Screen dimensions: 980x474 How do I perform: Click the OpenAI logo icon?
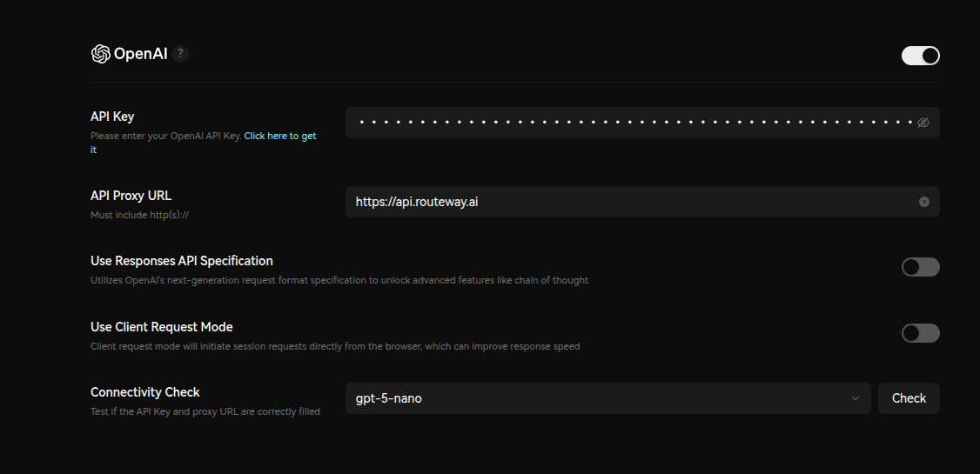click(x=101, y=54)
